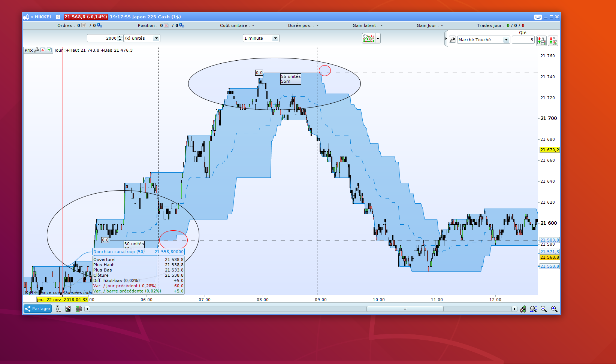This screenshot has width=616, height=364.
Task: Click the red down arrow beside Prix
Action: 43,50
